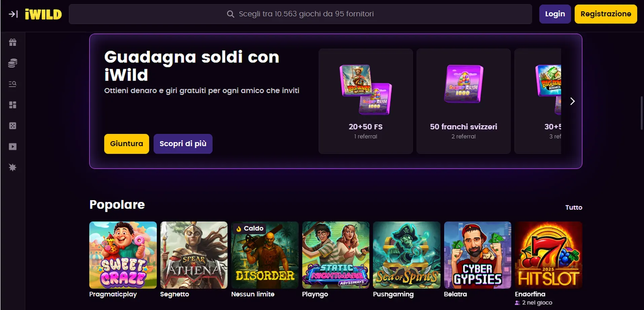
Task: Open the dice games sidebar icon
Action: (x=13, y=126)
